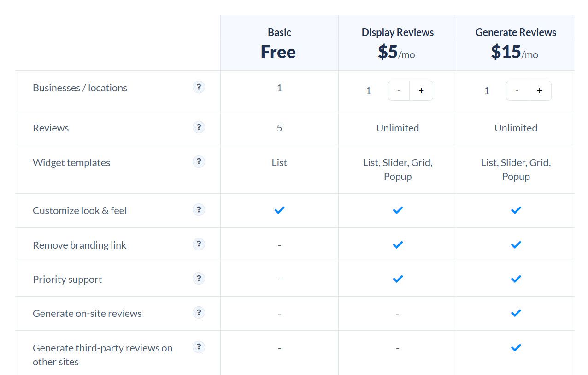The width and height of the screenshot is (588, 375).
Task: Click Generate on-site reviews checkmark under Generate Reviews
Action: coord(516,313)
